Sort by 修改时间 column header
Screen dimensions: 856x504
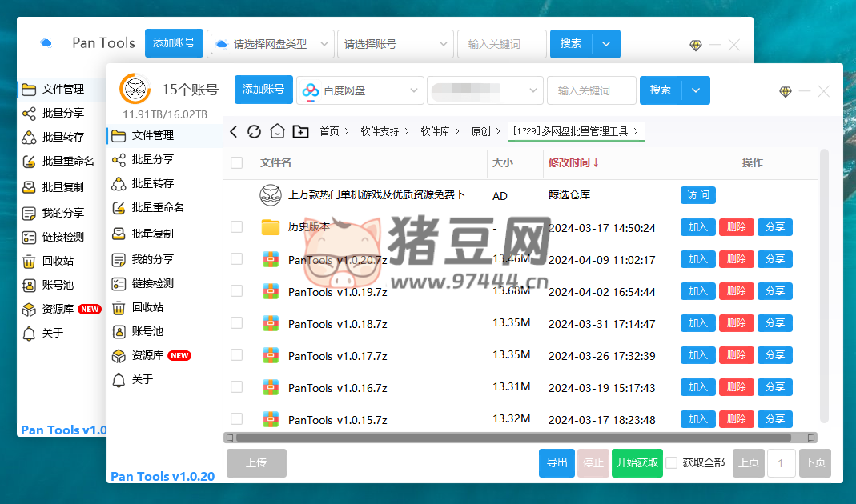[x=573, y=162]
